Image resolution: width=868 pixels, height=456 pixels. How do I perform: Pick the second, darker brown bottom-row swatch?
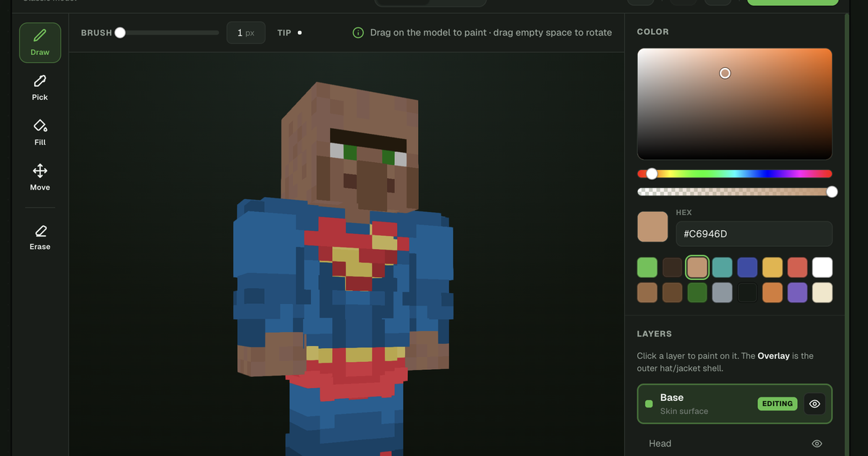(673, 292)
